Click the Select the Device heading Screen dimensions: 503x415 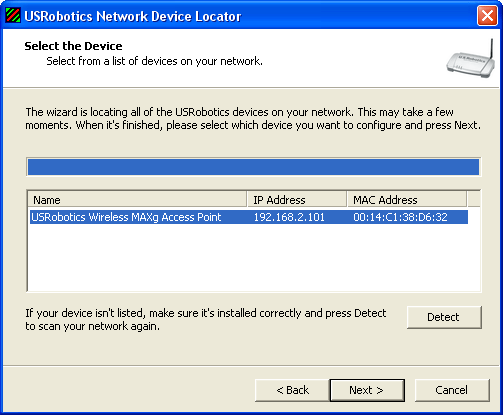point(73,46)
